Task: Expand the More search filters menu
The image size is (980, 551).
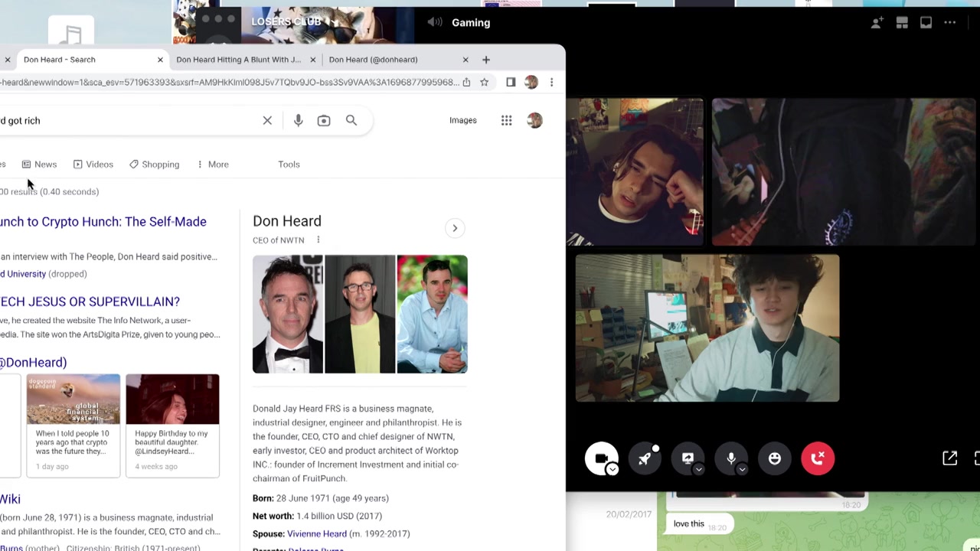Action: (213, 165)
